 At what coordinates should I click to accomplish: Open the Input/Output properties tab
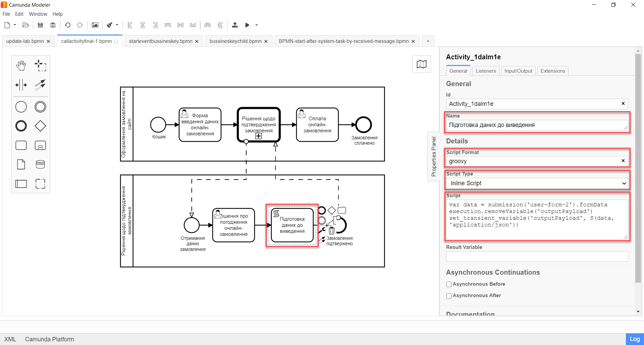coord(518,71)
